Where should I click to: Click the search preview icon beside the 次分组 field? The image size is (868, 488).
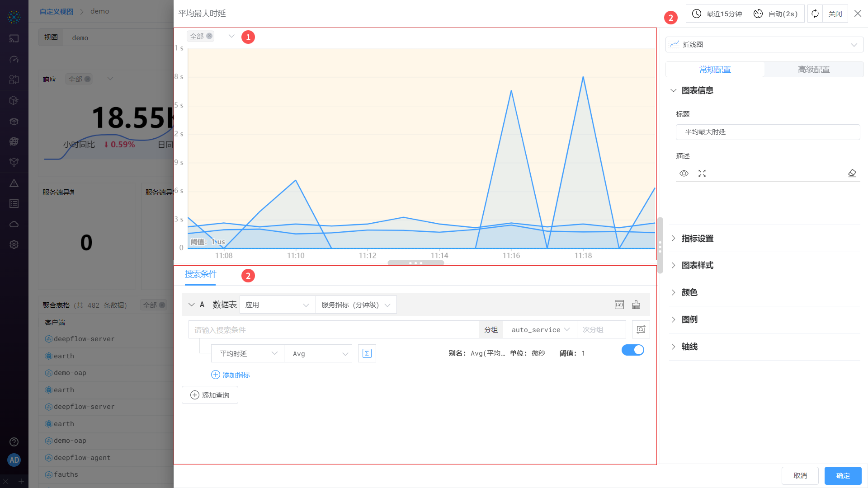(x=641, y=329)
